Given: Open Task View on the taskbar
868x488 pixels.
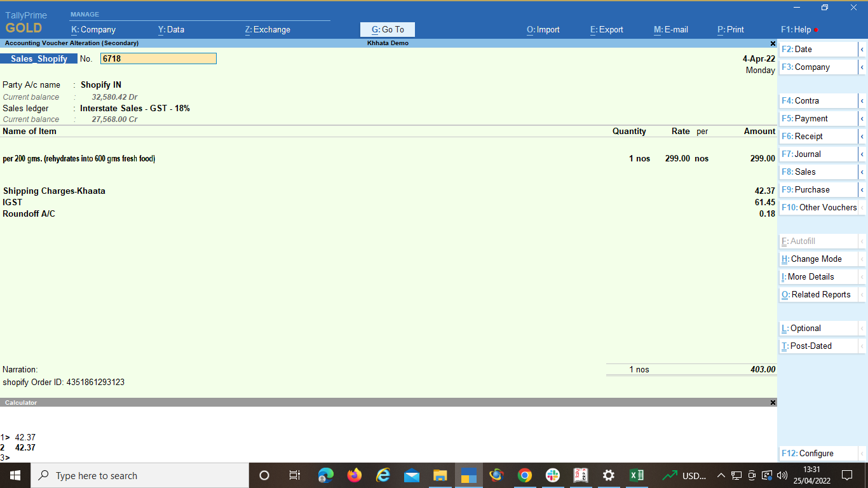Looking at the screenshot, I should click(294, 475).
